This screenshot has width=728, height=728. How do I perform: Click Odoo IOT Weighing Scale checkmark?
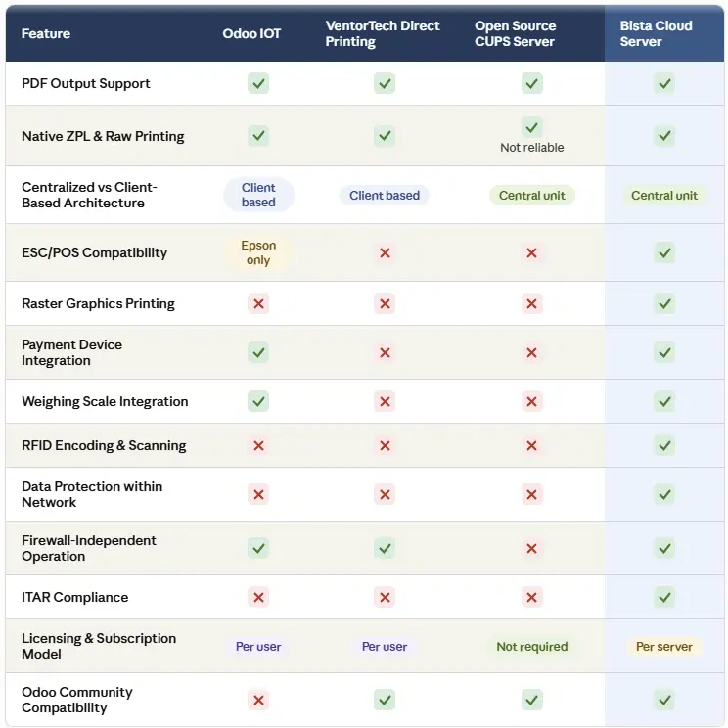258,401
